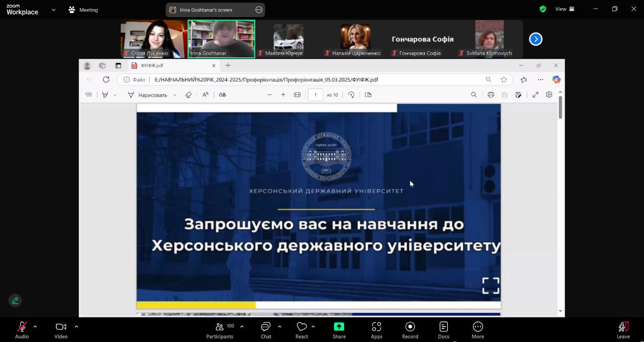Image resolution: width=644 pixels, height=342 pixels.
Task: Open video options arrow next to Video
Action: point(76,326)
